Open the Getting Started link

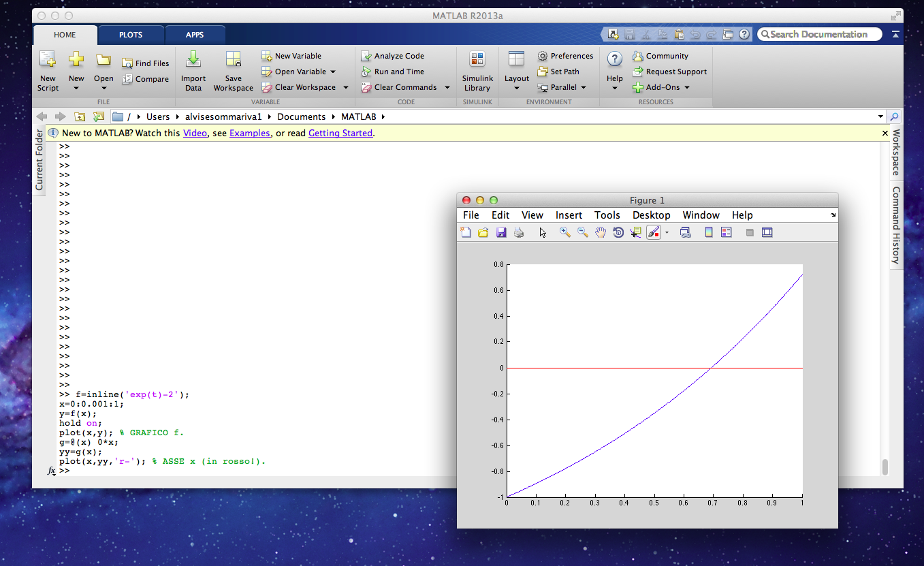[x=340, y=133]
